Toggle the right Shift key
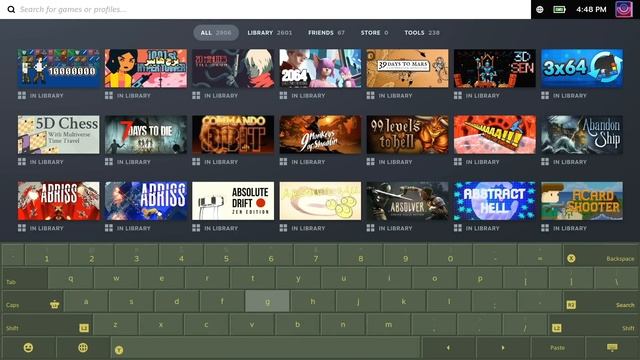The height and width of the screenshot is (360, 640). [x=593, y=325]
